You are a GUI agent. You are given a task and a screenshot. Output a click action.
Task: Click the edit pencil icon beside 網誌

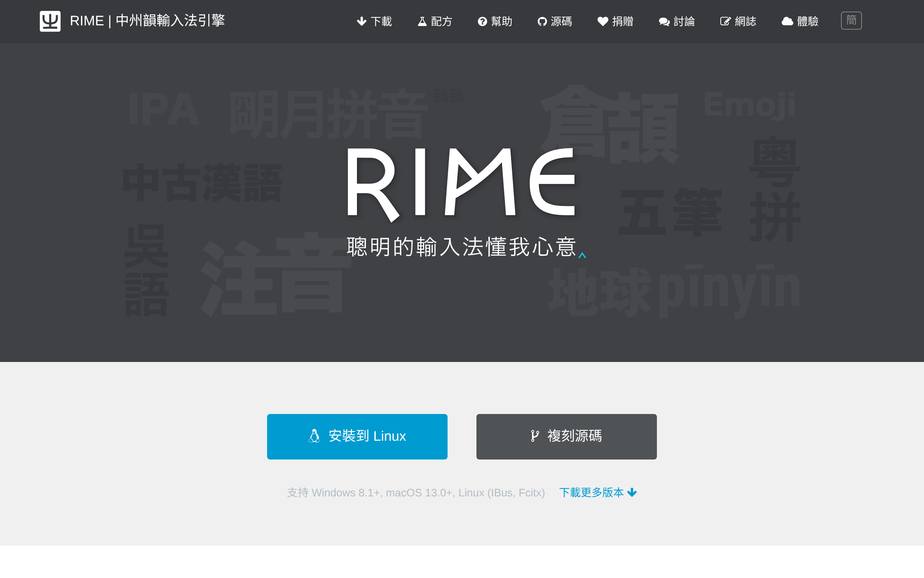point(725,21)
